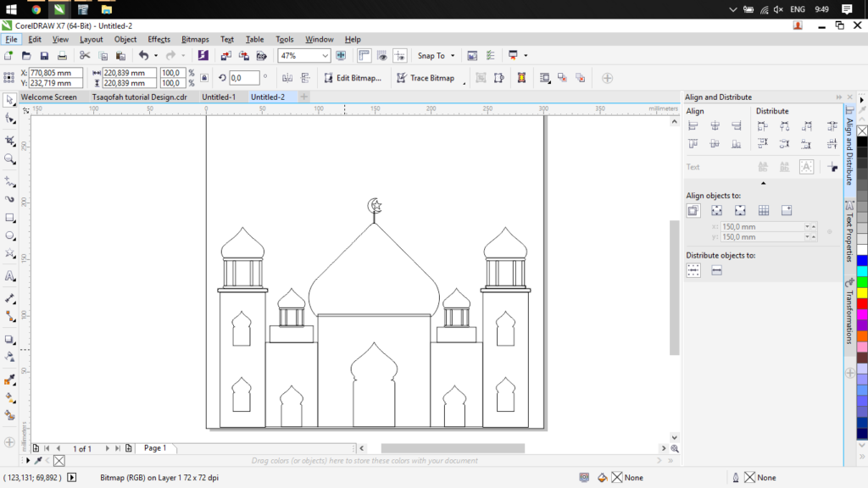The image size is (868, 488).
Task: Click the Align left icon
Action: pyautogui.click(x=693, y=126)
